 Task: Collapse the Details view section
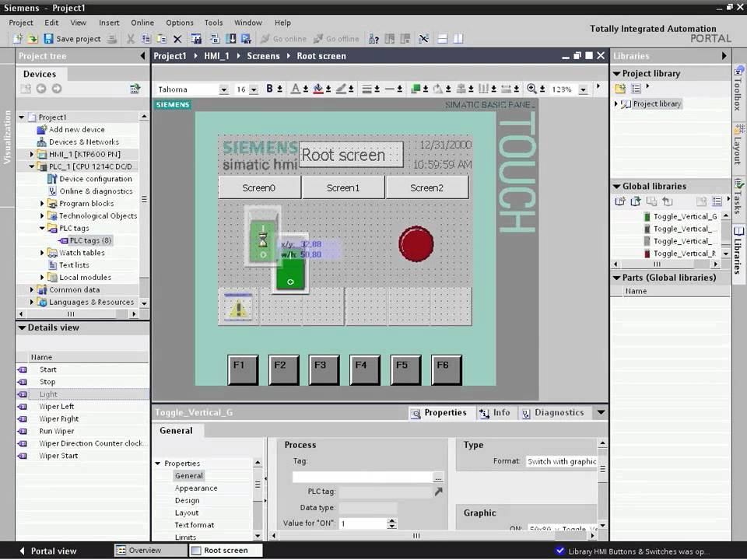click(x=22, y=327)
